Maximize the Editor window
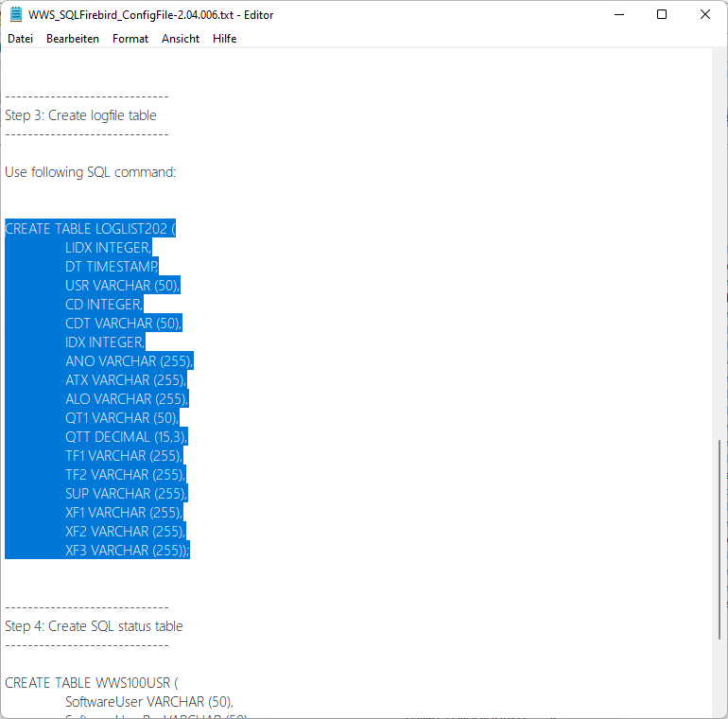The width and height of the screenshot is (728, 719). pyautogui.click(x=662, y=14)
